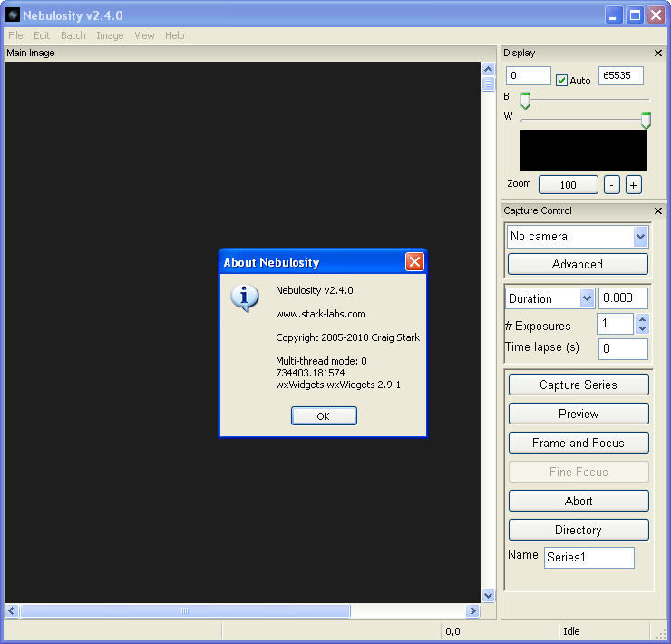
Task: Click the duration value field 0.000
Action: tap(623, 298)
